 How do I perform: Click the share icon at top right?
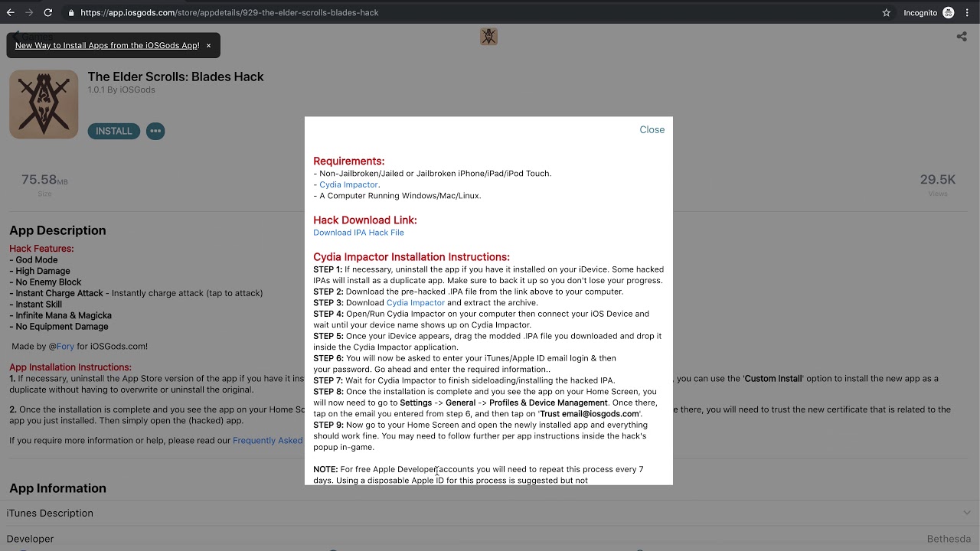(x=962, y=36)
